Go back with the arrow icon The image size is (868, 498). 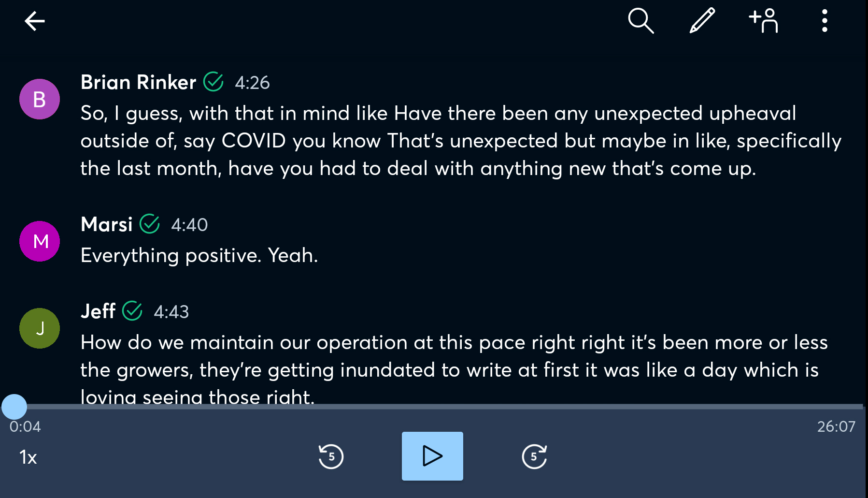(35, 21)
